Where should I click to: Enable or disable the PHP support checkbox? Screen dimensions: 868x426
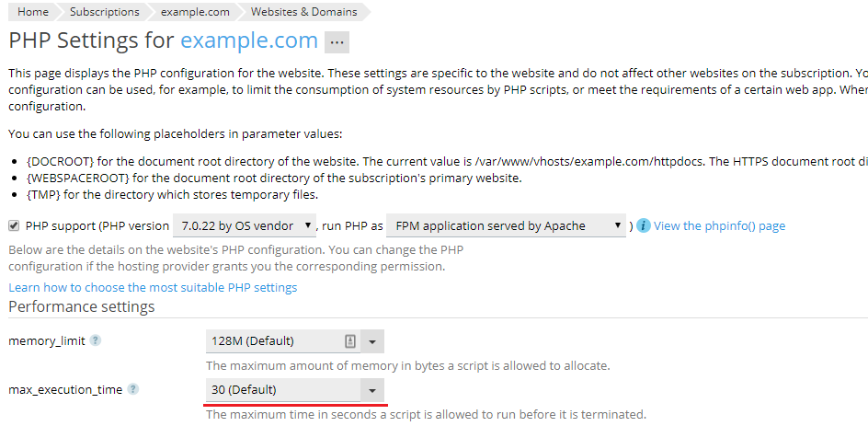(14, 225)
